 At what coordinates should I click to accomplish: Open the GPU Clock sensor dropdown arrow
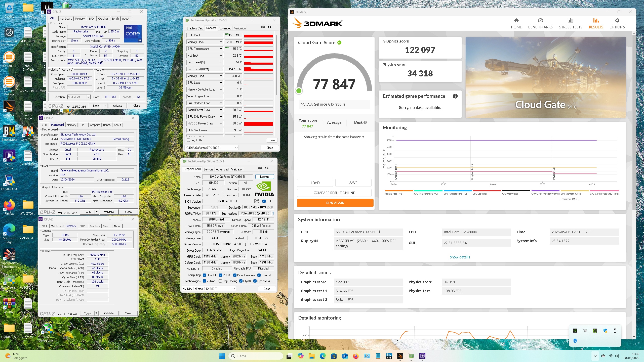[221, 35]
